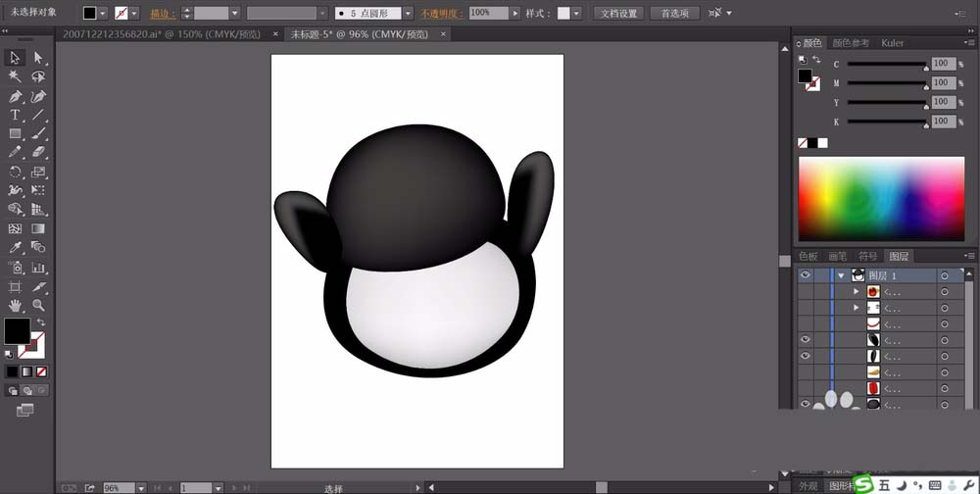The width and height of the screenshot is (980, 494).
Task: Apply Gradient mode button in toolbox
Action: click(x=26, y=372)
